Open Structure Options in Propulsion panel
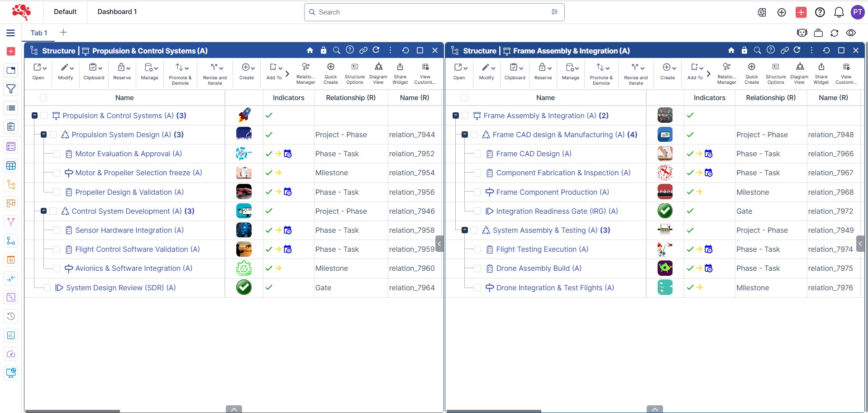 pyautogui.click(x=354, y=72)
